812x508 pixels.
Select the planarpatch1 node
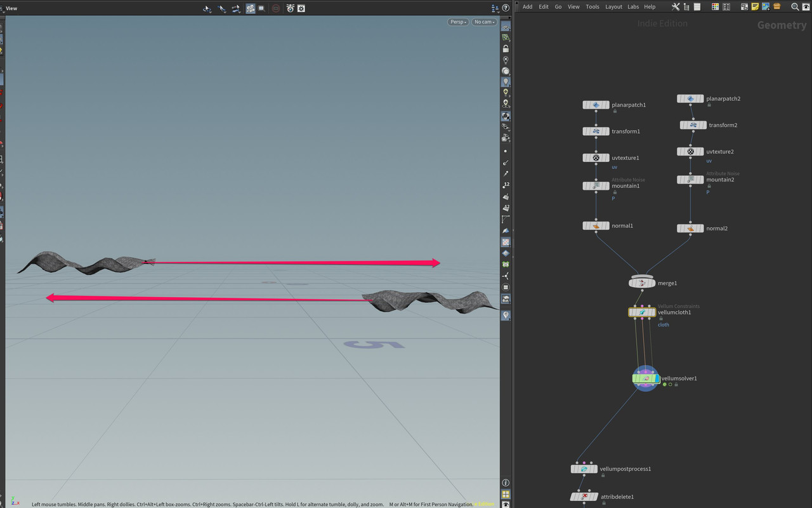[596, 105]
